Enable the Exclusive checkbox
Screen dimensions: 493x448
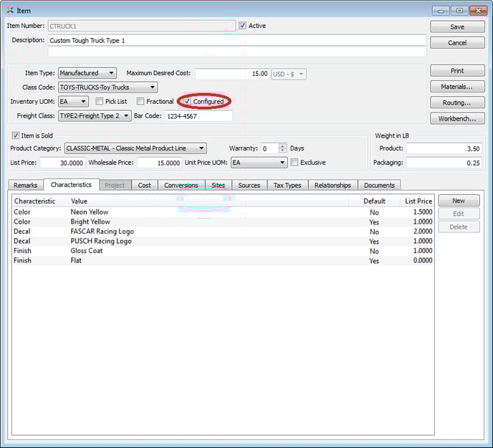pos(295,163)
